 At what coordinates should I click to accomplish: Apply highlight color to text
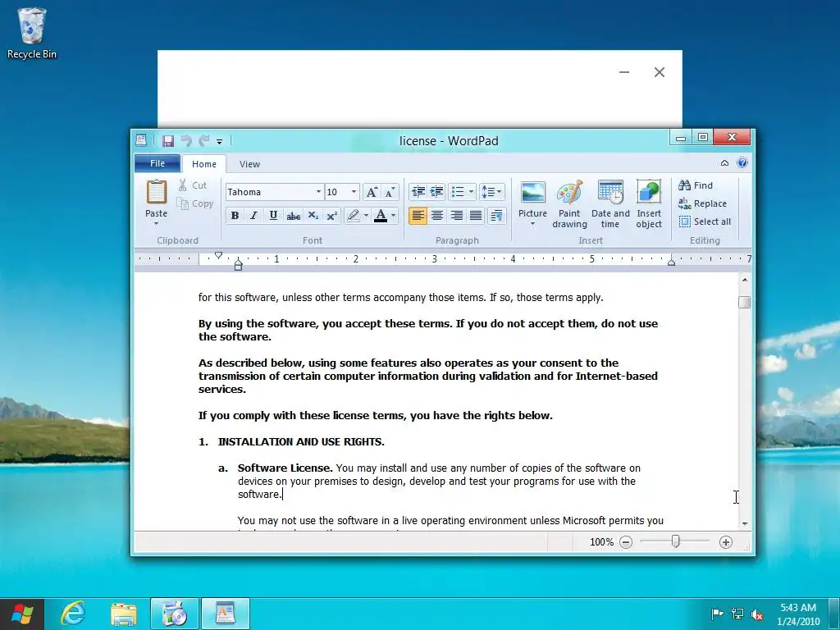(x=353, y=216)
